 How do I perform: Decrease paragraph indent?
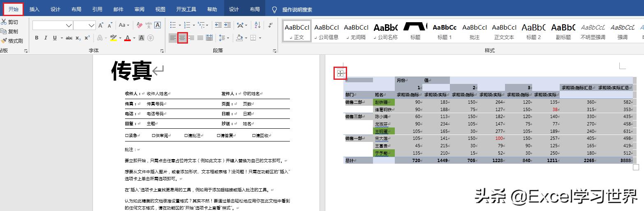pos(218,26)
